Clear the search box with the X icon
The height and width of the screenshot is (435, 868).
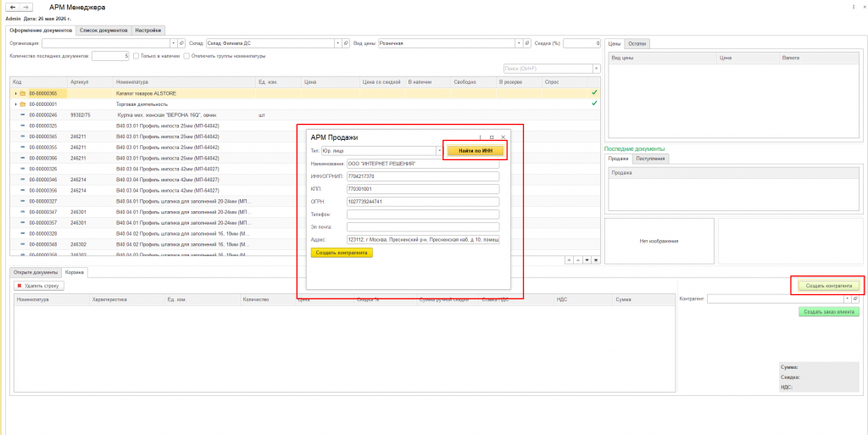596,69
